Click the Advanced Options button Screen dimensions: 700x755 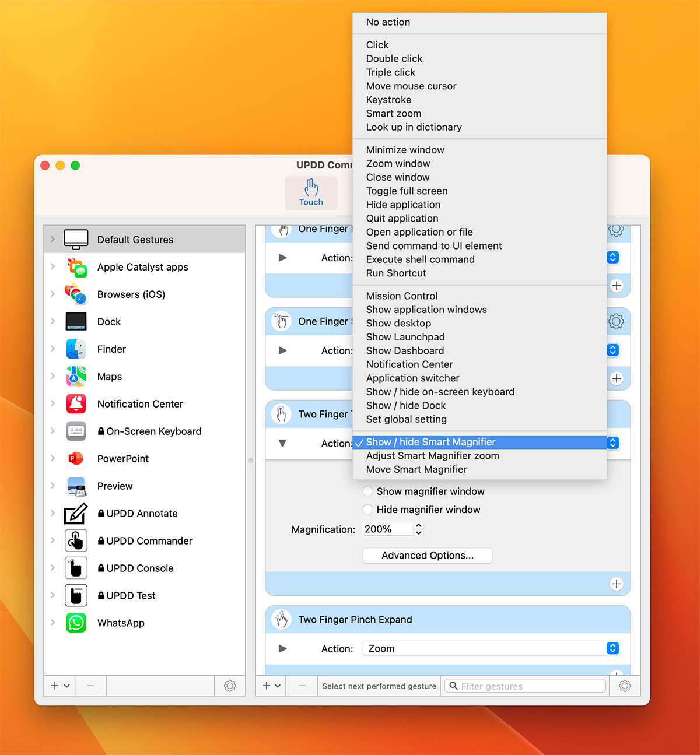pyautogui.click(x=428, y=555)
